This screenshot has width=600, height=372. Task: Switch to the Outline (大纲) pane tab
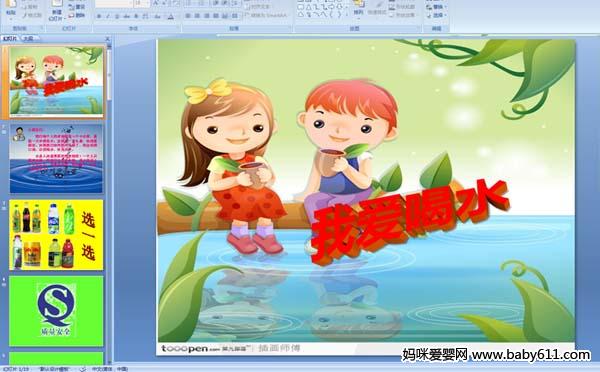[x=28, y=38]
